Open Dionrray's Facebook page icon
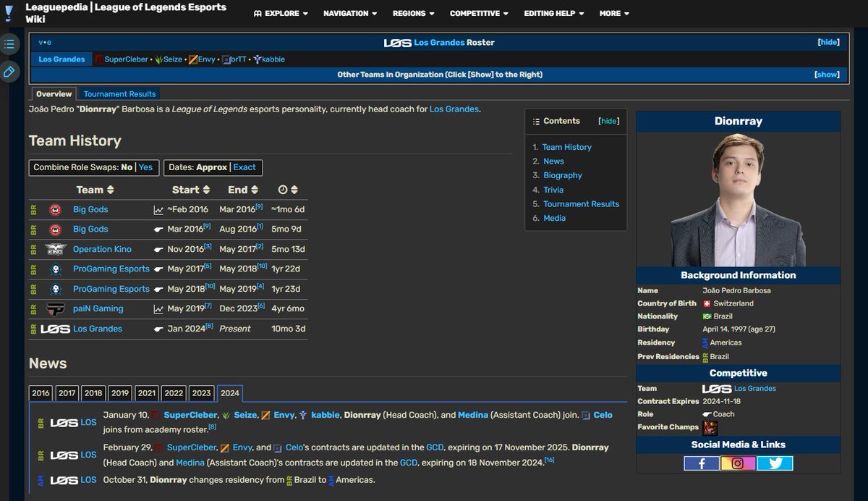The image size is (868, 501). 702,463
